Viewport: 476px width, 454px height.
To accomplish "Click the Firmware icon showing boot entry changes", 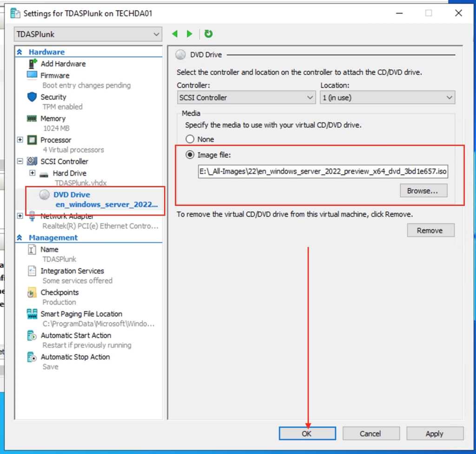I will coord(32,75).
